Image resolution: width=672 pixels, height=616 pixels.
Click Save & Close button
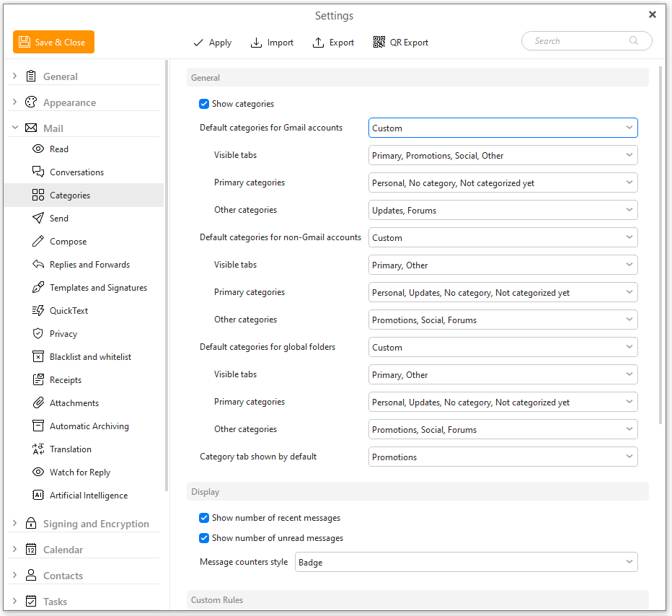(x=53, y=42)
